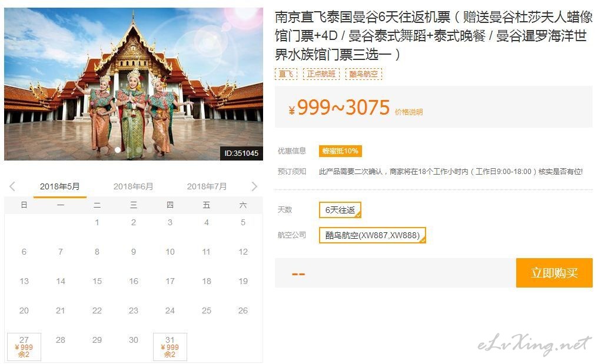Switch to the 2018年5月 tab
Image resolution: width=598 pixels, height=364 pixels.
60,186
